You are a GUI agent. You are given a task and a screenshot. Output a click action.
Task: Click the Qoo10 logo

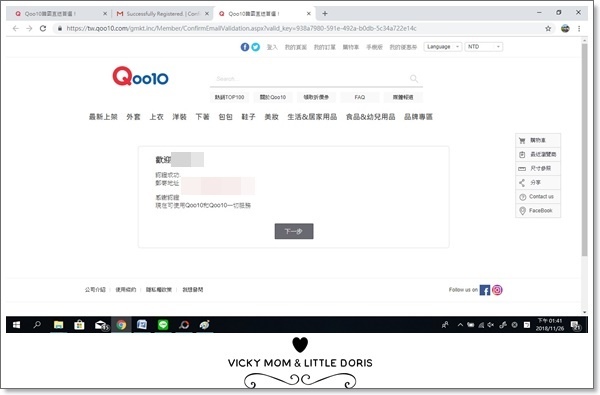(x=140, y=76)
